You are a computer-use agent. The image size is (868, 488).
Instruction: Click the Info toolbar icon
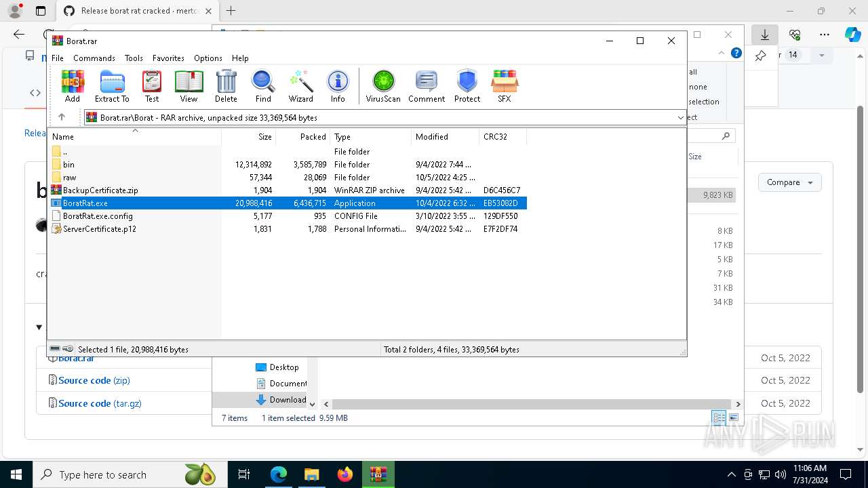pos(338,86)
